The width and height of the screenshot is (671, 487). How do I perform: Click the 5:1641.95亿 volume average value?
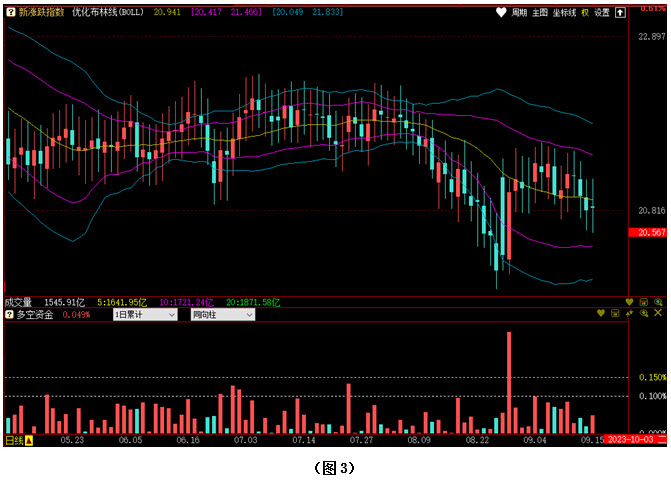[122, 303]
